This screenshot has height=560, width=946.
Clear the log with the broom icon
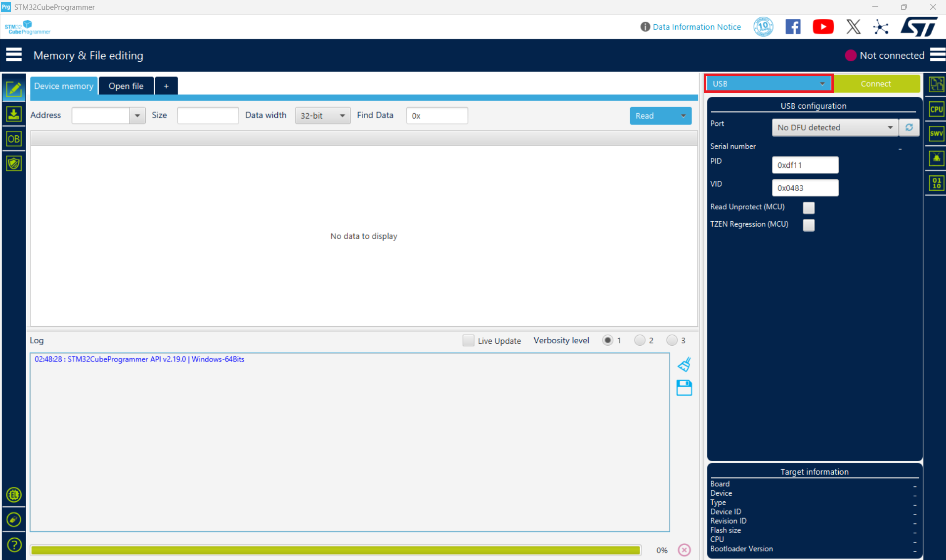pos(684,364)
